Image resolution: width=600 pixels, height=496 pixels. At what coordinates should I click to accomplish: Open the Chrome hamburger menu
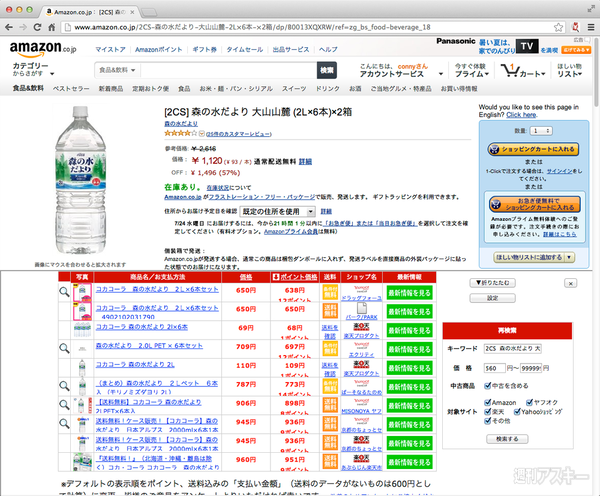click(591, 27)
